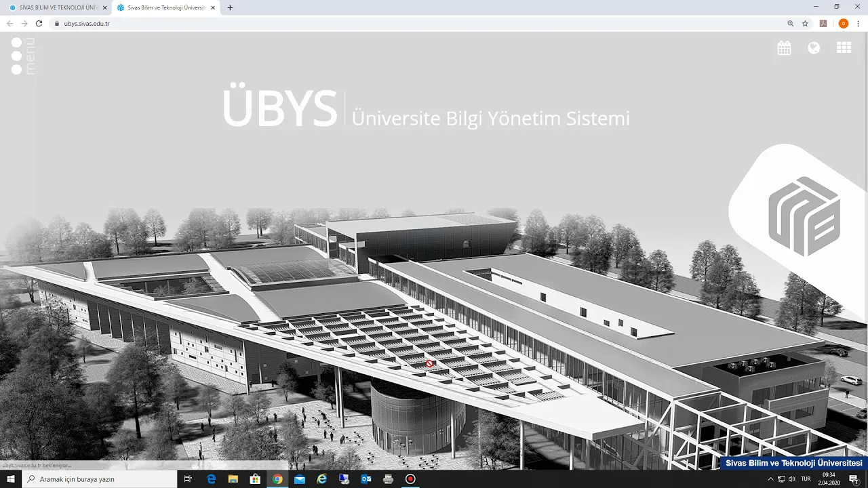Open the clock showing 09:34
Viewport: 868px width, 488px height.
829,479
